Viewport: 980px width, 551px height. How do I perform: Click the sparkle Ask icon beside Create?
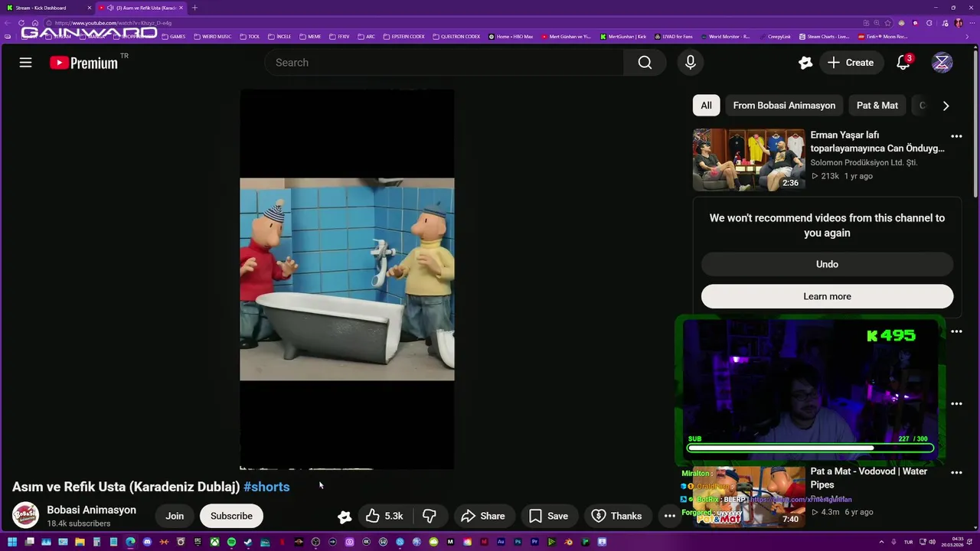coord(805,63)
